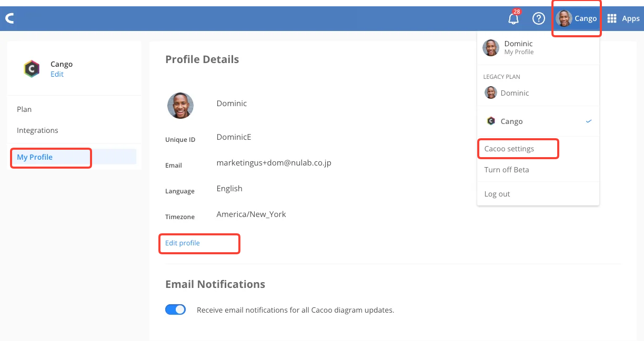
Task: Open the Apps grid launcher
Action: coord(611,18)
